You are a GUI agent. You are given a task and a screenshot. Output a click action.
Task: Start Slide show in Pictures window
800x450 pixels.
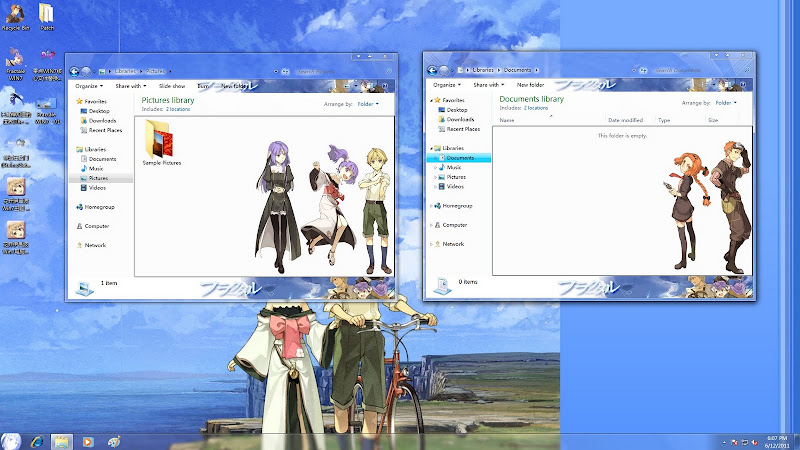[172, 86]
